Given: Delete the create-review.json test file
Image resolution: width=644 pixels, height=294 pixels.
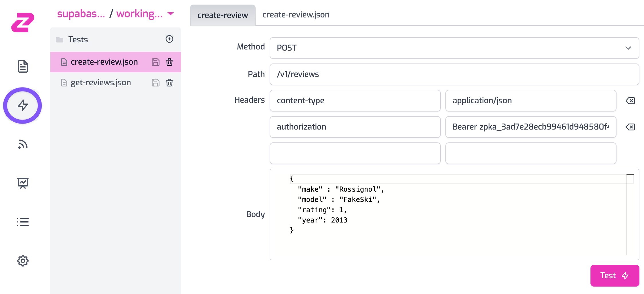Looking at the screenshot, I should 169,62.
